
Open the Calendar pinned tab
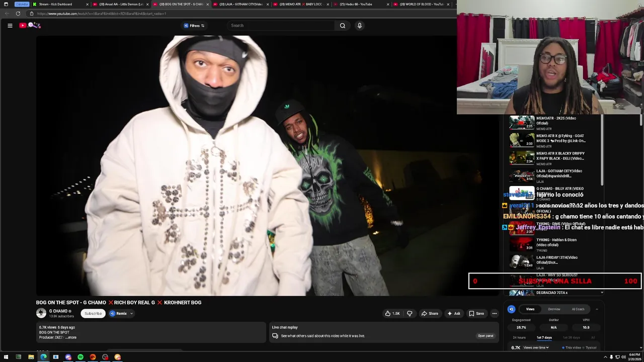[x=22, y=4]
